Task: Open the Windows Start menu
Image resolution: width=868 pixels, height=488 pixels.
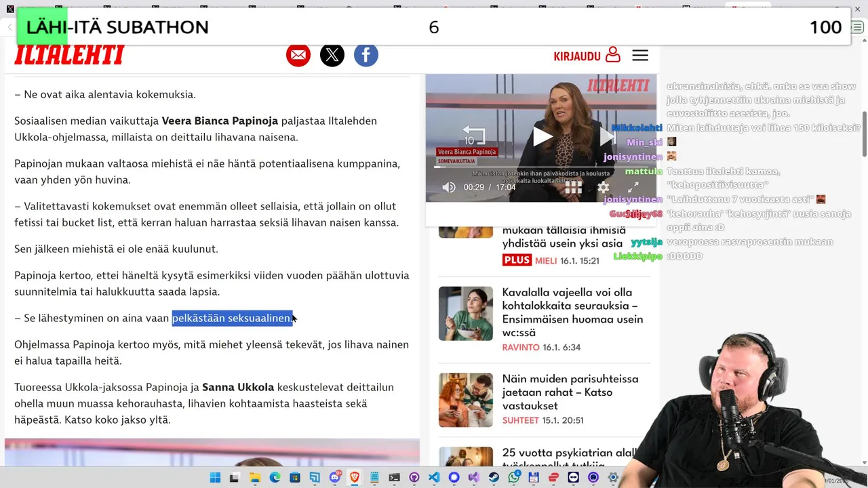Action: [215, 478]
